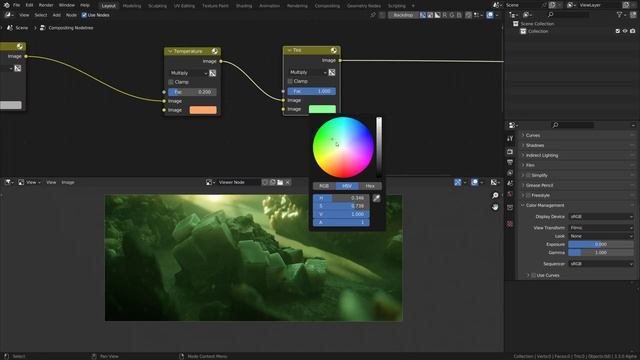Open the View Layer properties tab icon
The image size is (640, 360).
(510, 173)
